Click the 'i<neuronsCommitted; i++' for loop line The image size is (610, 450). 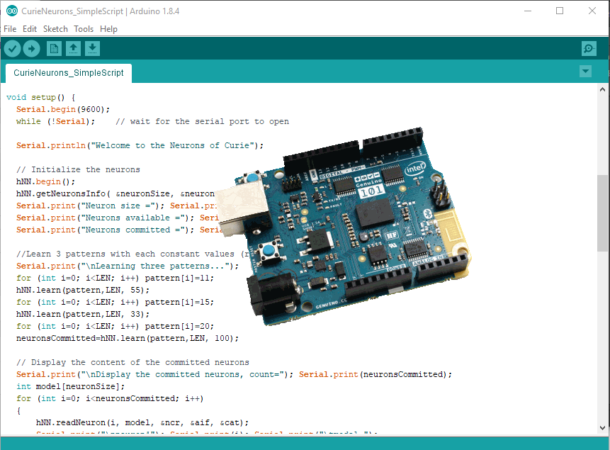pos(110,399)
